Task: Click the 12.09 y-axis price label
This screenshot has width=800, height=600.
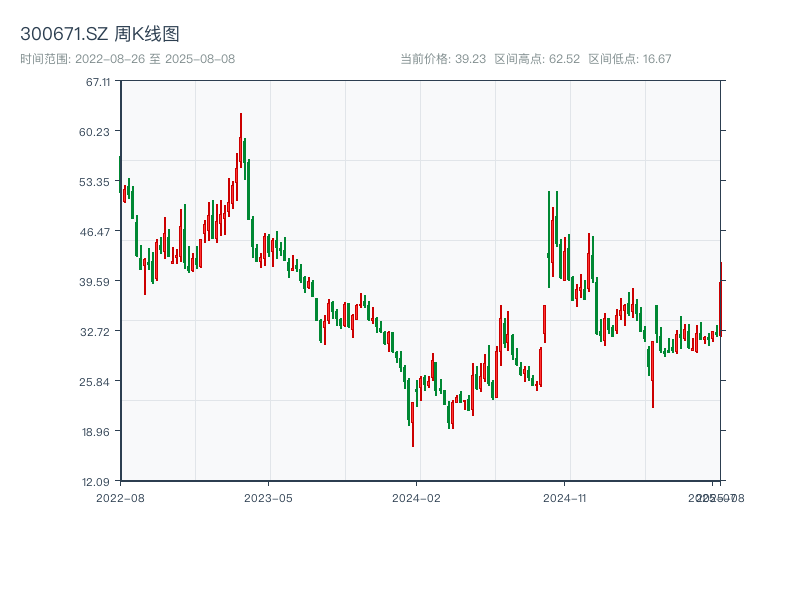Action: tap(97, 482)
